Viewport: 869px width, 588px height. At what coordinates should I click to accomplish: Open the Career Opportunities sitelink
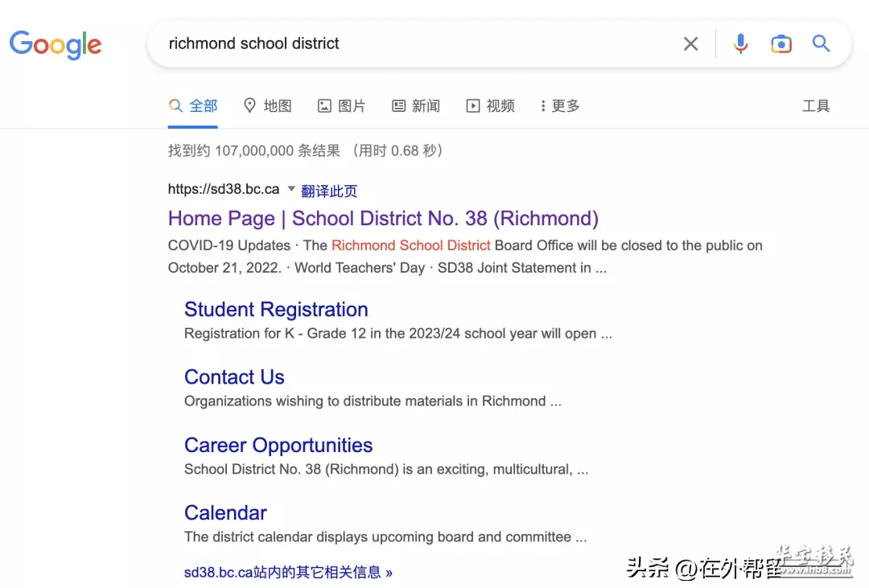pos(278,445)
